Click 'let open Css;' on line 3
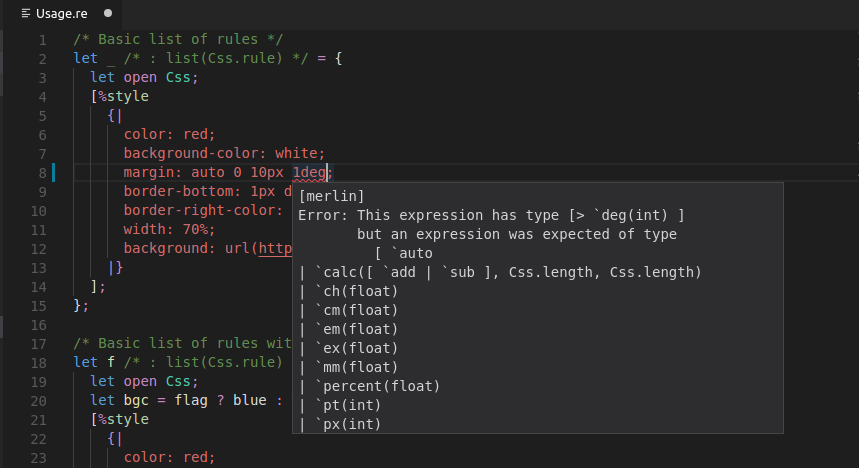Screen dimensions: 859x468 click(144, 77)
